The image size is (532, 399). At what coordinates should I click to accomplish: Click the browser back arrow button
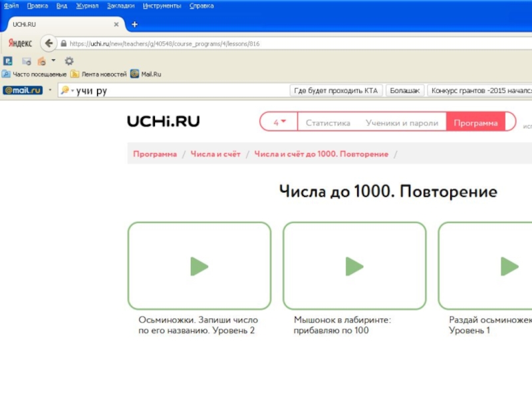coord(48,43)
